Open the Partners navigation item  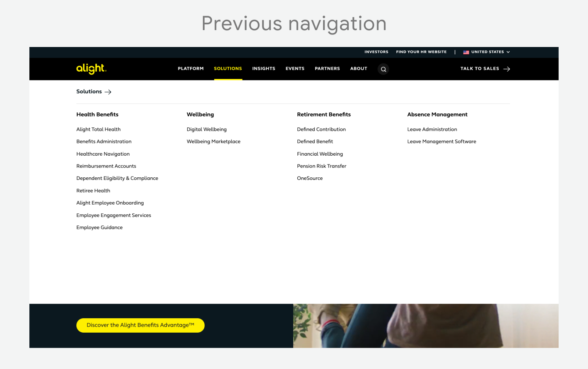(327, 69)
